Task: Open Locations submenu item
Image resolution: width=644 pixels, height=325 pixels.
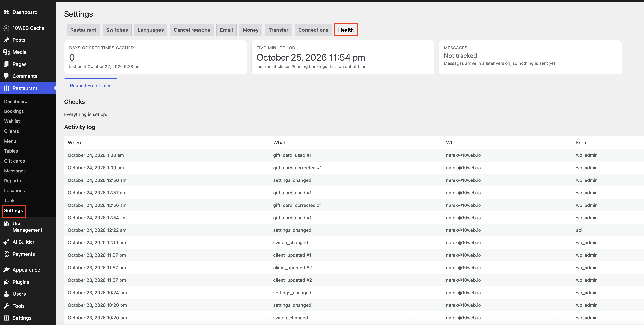Action: [x=14, y=191]
